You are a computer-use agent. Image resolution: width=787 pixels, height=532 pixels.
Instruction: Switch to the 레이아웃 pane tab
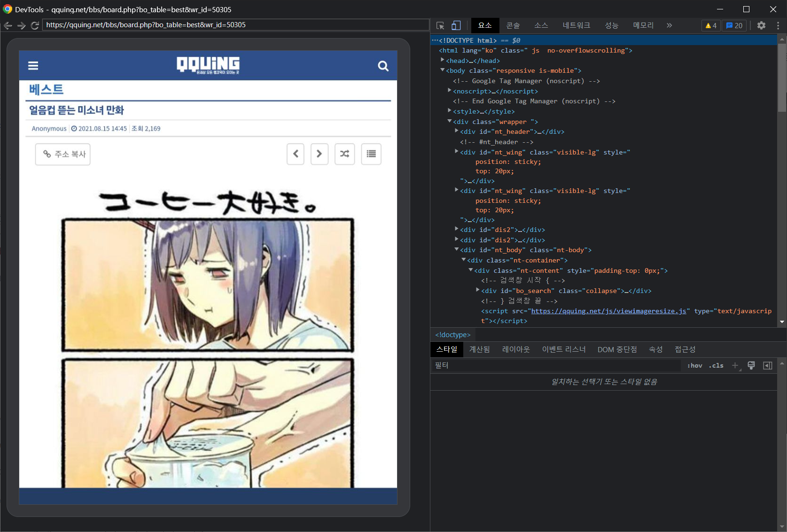[516, 349]
